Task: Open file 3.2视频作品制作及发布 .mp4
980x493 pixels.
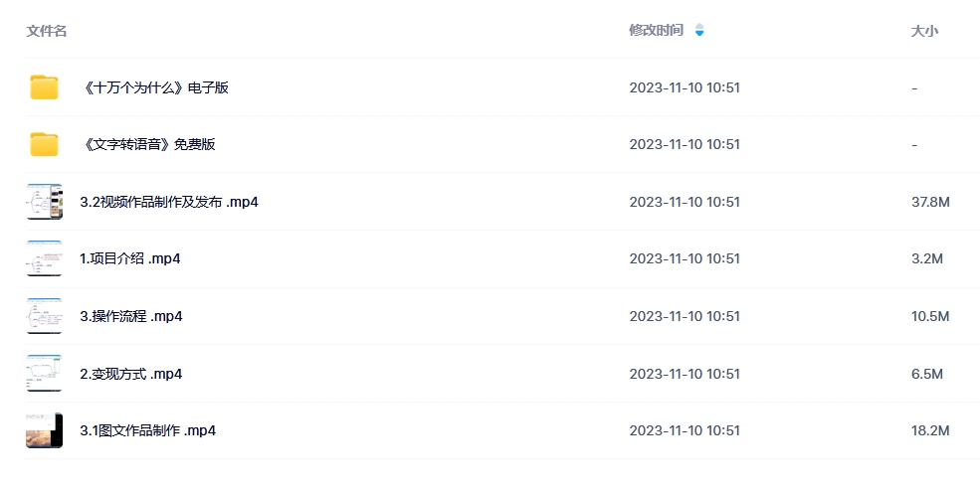Action: 169,202
